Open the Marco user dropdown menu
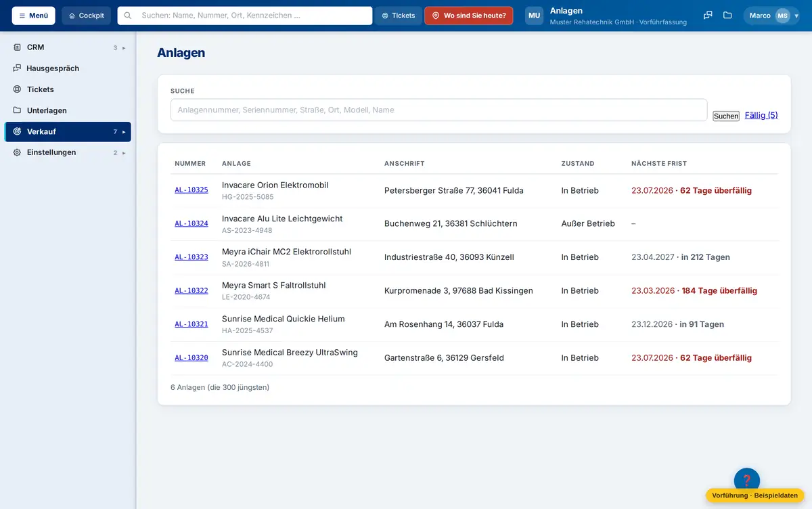Viewport: 812px width, 509px height. point(771,16)
